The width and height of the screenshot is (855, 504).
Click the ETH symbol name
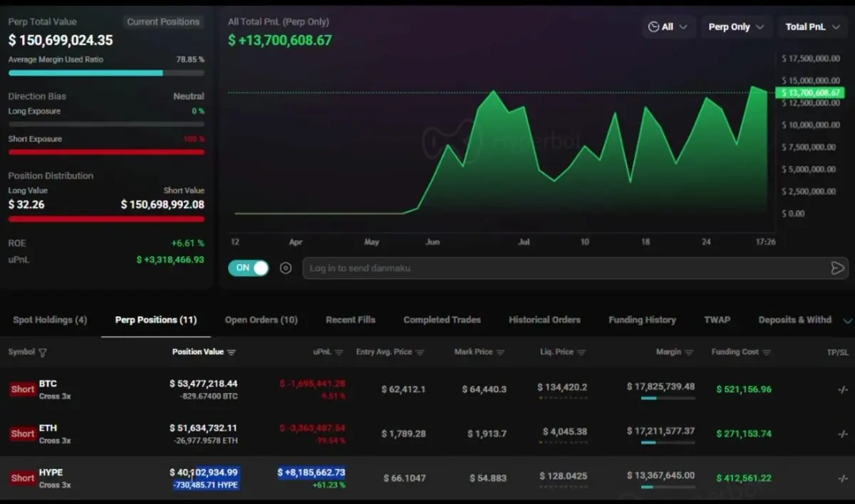[x=48, y=428]
